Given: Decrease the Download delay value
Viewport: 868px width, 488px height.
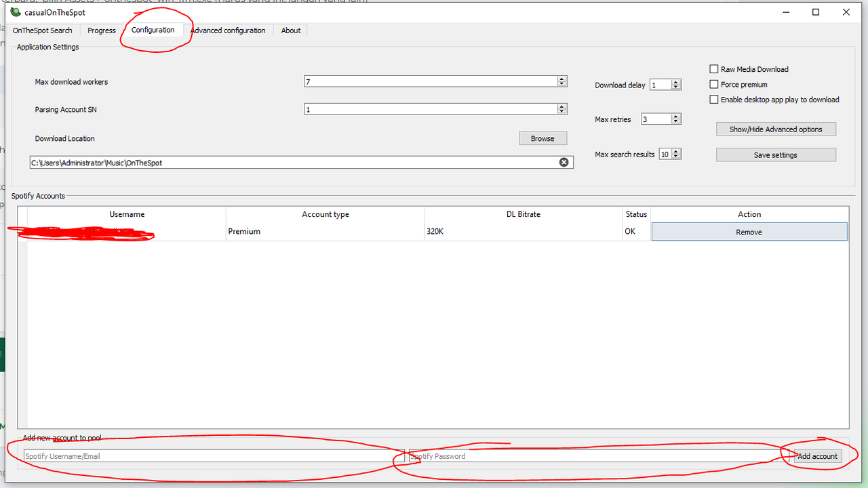Looking at the screenshot, I should (x=676, y=87).
